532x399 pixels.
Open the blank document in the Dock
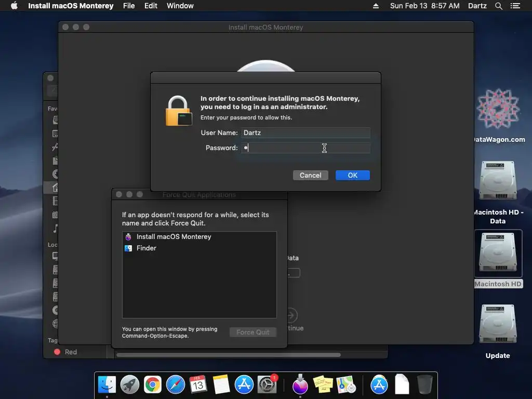[x=402, y=384]
